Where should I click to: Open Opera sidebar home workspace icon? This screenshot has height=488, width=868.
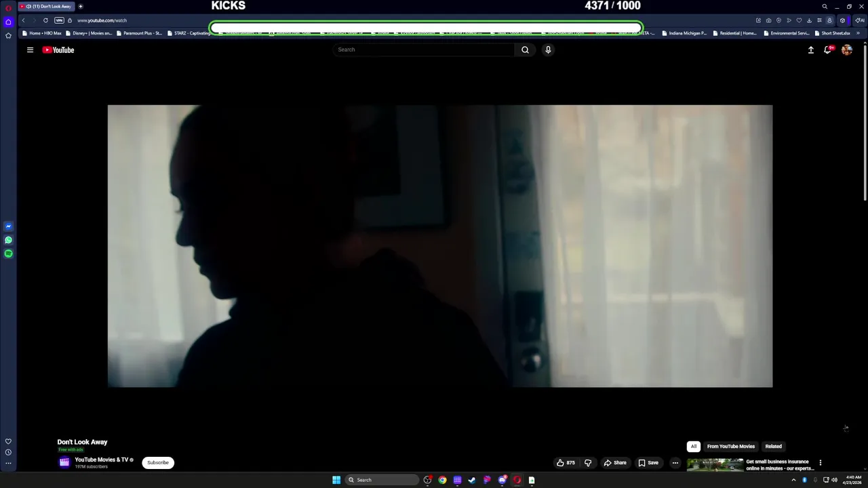point(8,22)
